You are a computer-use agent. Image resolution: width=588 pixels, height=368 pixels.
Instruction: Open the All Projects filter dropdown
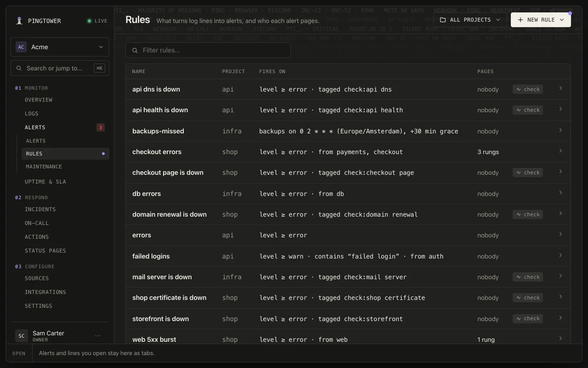470,20
